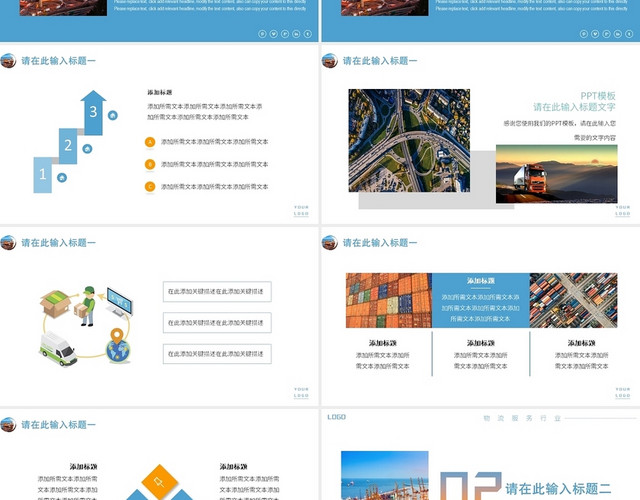This screenshot has width=640, height=500.
Task: Click the 'v' social icon in top-left slide
Action: click(x=274, y=34)
